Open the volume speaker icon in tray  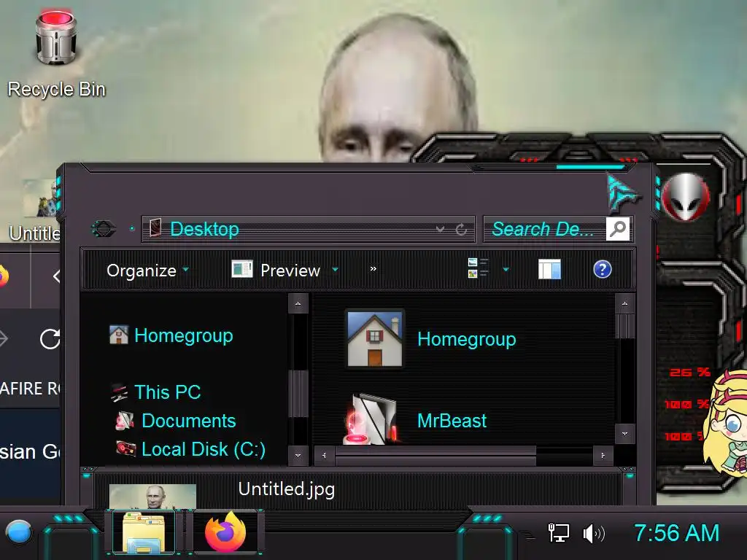tap(594, 533)
